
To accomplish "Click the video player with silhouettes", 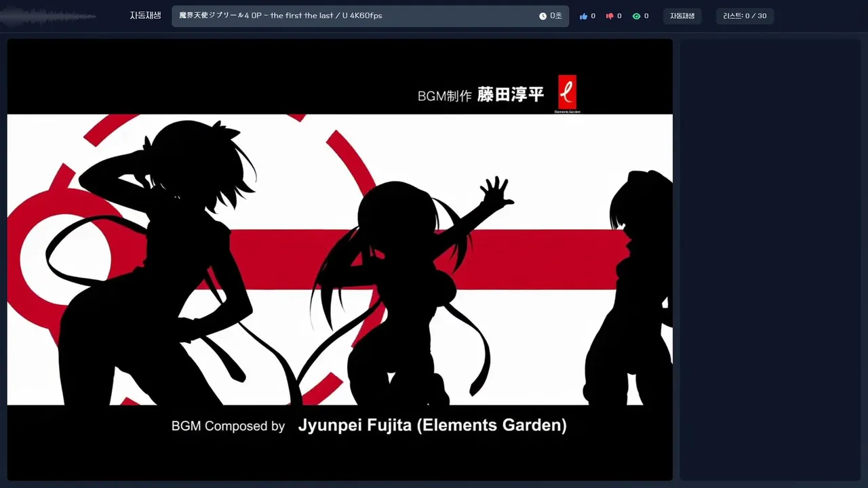I will [x=340, y=260].
